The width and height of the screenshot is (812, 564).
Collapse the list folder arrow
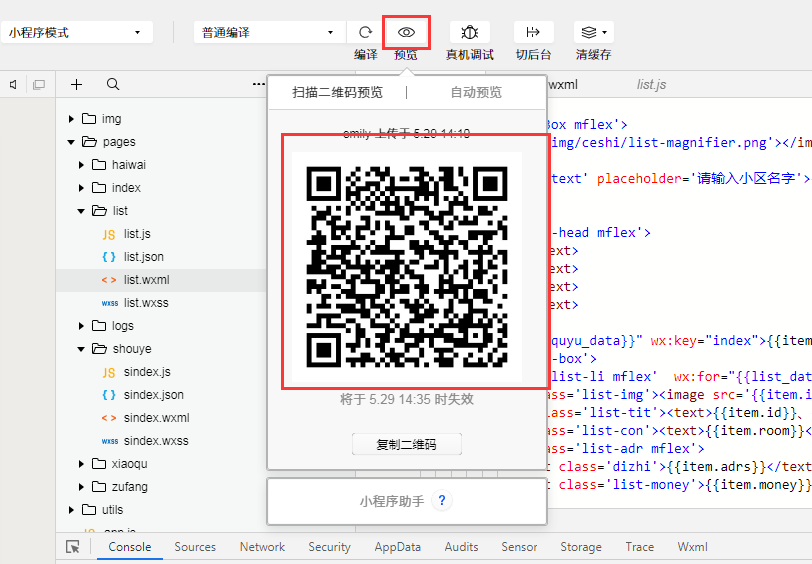(x=81, y=211)
